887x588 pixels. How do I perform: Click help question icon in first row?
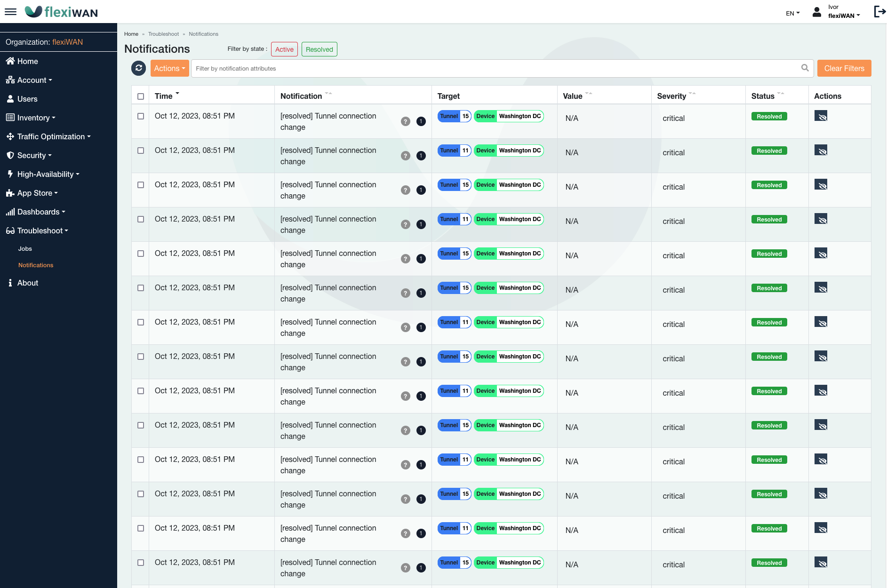pyautogui.click(x=405, y=121)
